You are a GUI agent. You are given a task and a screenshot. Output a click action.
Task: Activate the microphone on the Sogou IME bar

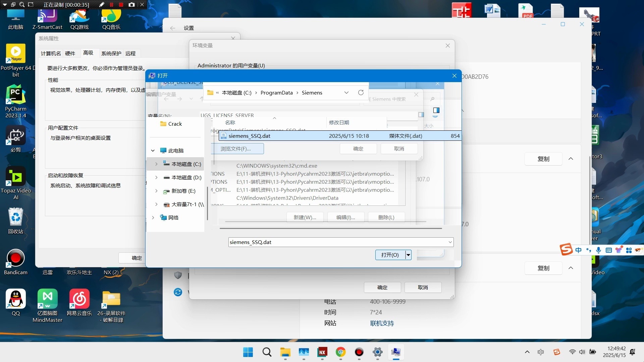[599, 250]
